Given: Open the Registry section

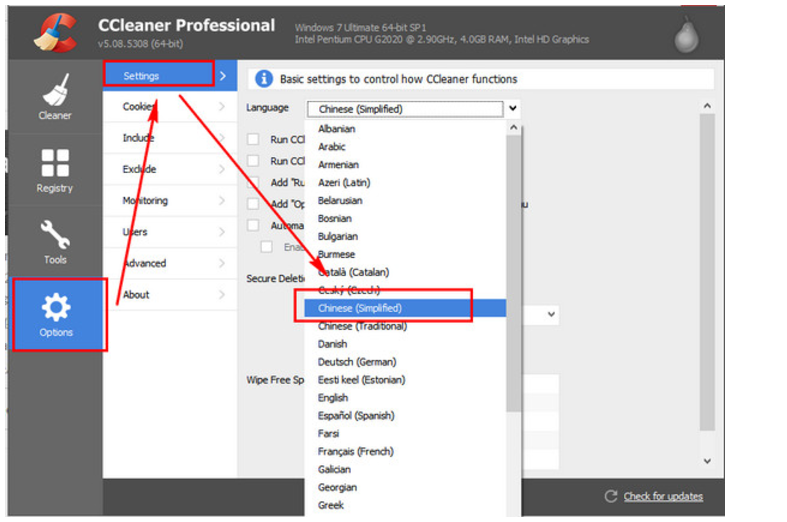Looking at the screenshot, I should (55, 170).
